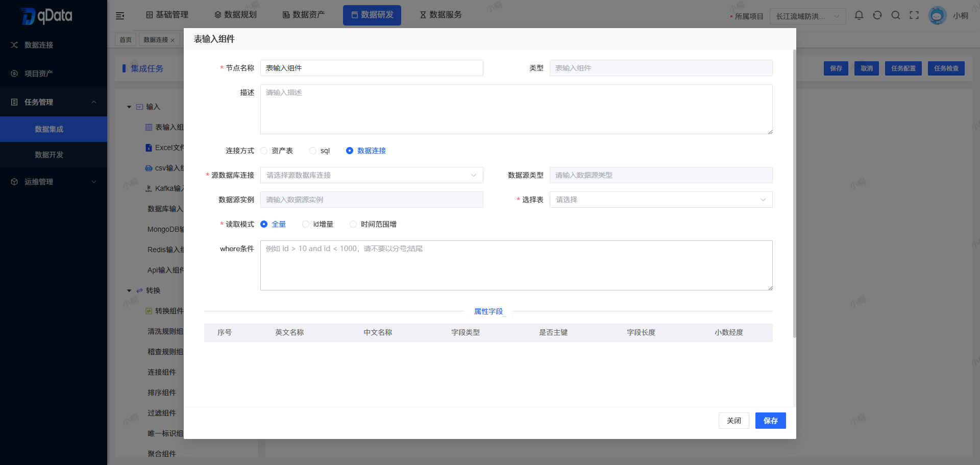The height and width of the screenshot is (465, 980).
Task: Open notifications bell icon
Action: tap(859, 15)
